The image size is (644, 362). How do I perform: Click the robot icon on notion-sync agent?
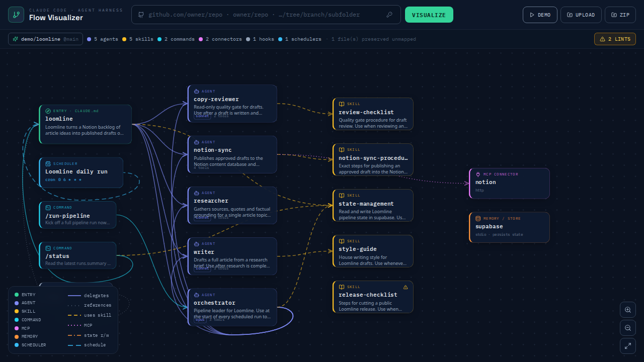tap(197, 142)
